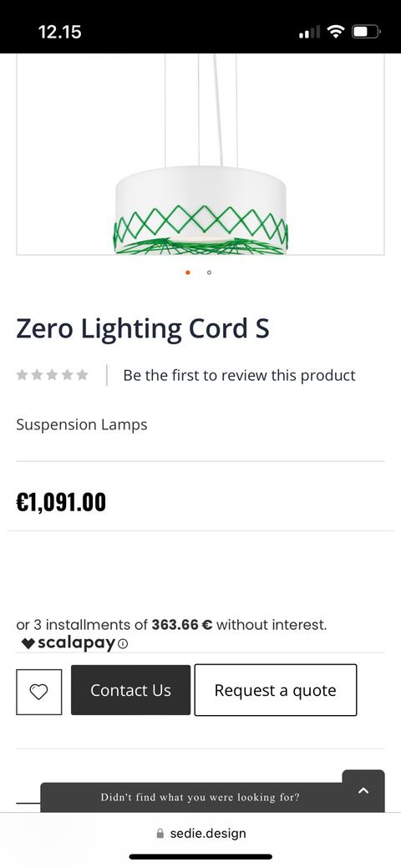
Task: Tap the scalapay logo
Action: click(69, 643)
